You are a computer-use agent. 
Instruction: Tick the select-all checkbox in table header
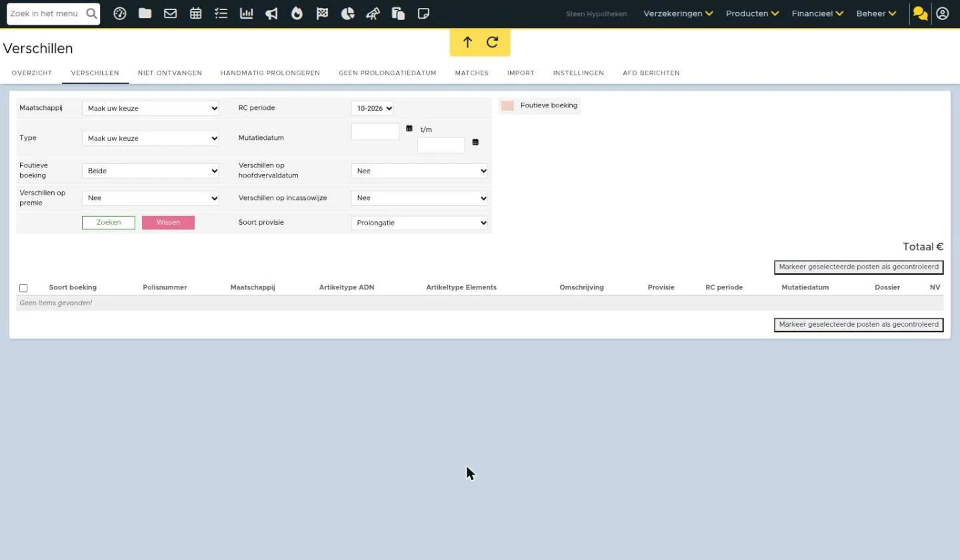click(x=23, y=288)
